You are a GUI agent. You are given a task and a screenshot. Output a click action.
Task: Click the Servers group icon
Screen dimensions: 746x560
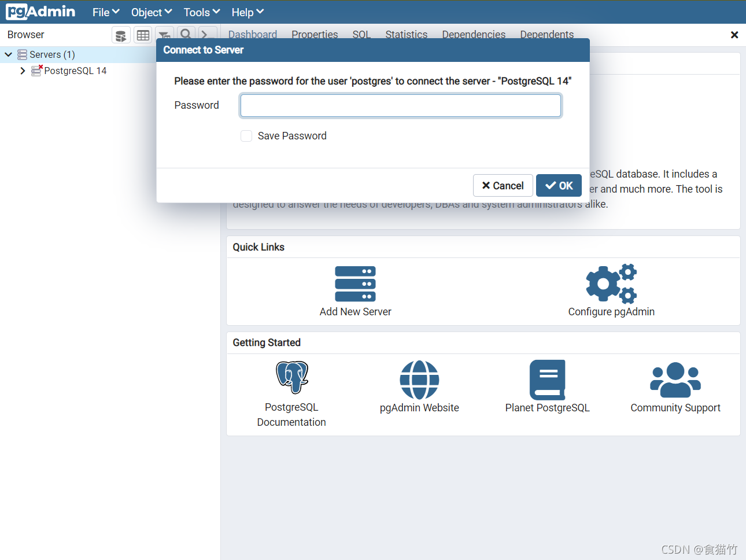23,54
